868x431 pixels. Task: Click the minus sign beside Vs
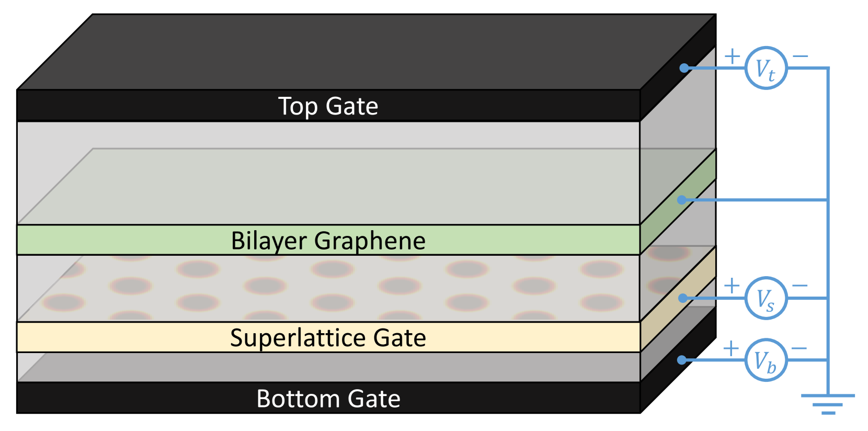[800, 286]
